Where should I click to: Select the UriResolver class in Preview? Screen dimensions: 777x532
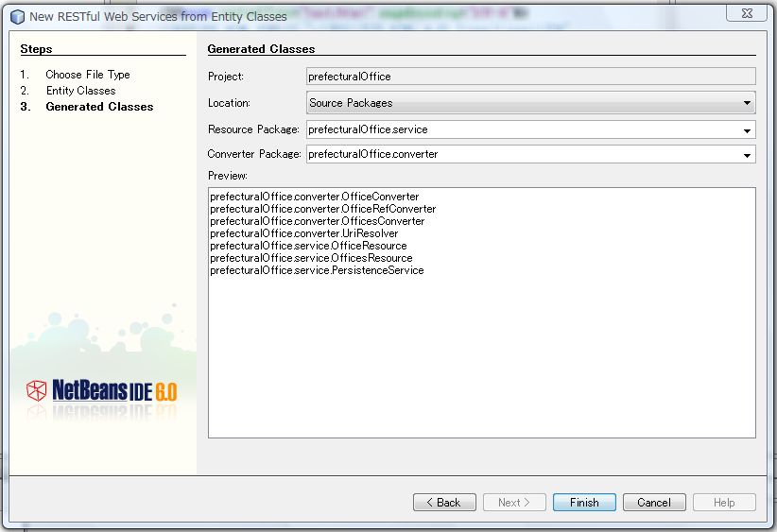point(304,233)
